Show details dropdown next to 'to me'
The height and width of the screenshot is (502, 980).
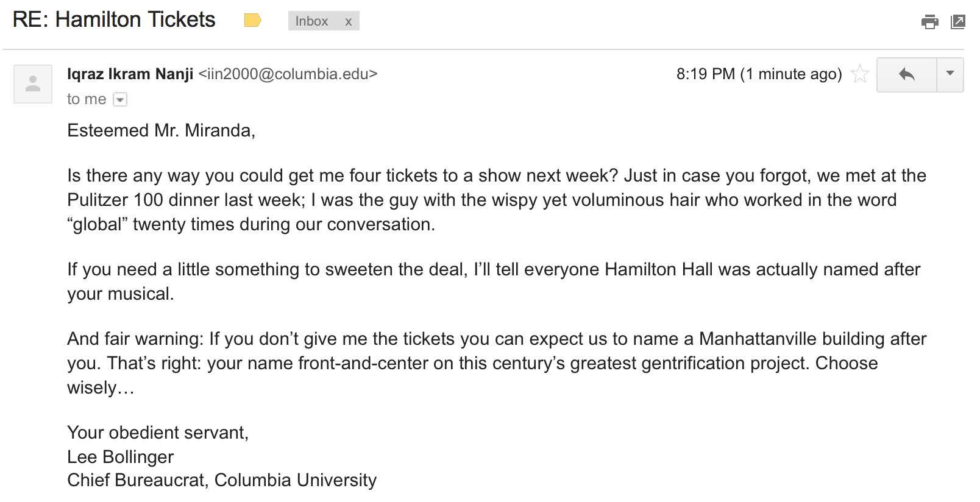pos(121,99)
